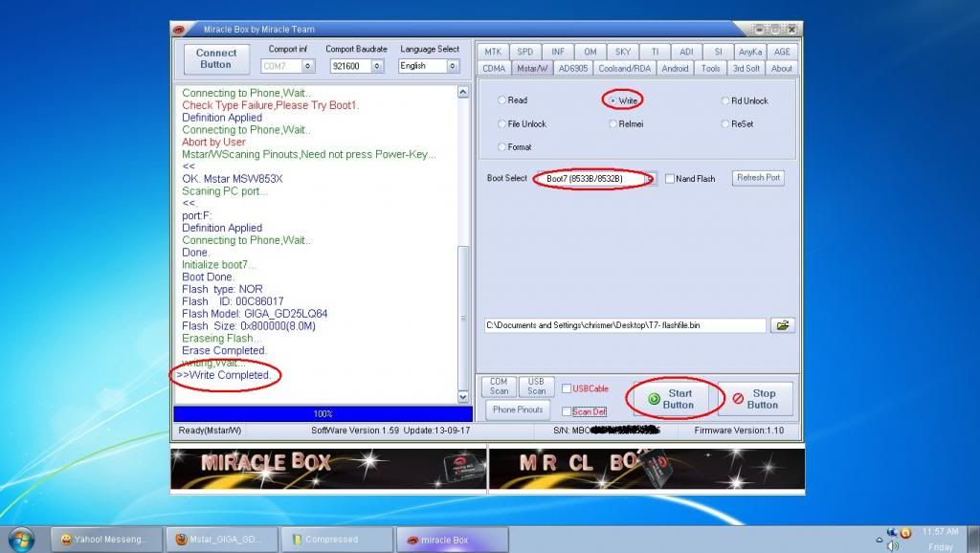Click the folder browse icon for flash file
The width and height of the screenshot is (980, 553).
tap(783, 325)
